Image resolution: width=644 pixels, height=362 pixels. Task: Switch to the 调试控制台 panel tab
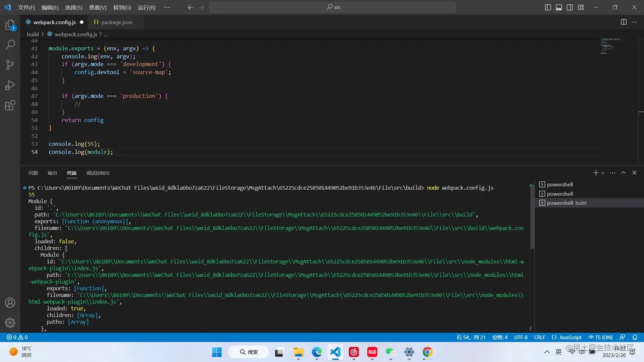coord(98,173)
